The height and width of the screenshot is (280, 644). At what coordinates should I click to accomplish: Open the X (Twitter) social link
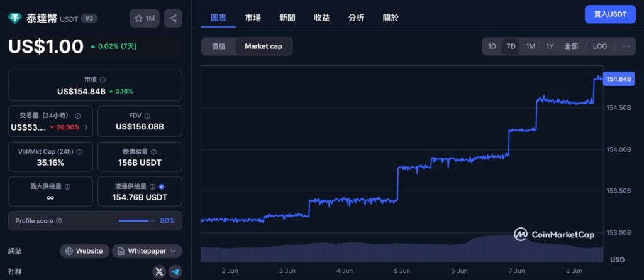point(159,271)
